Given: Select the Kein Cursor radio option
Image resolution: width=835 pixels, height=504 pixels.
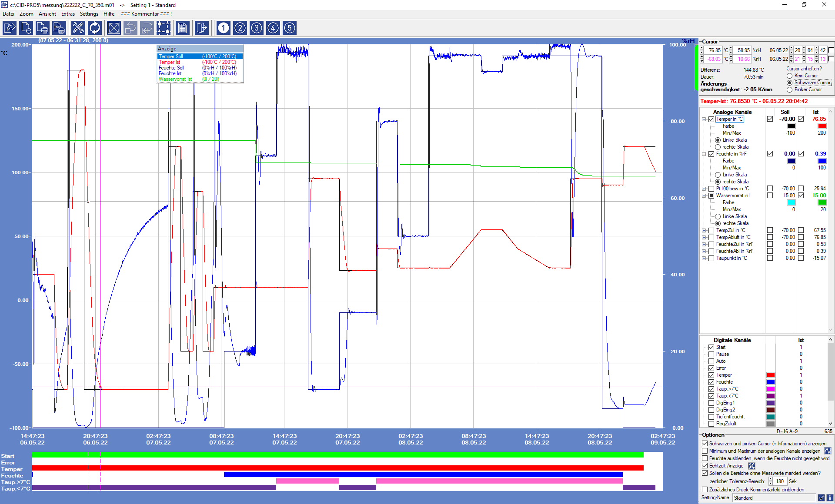Looking at the screenshot, I should click(x=789, y=76).
